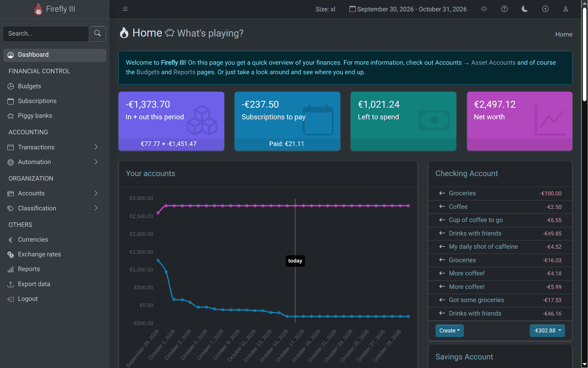This screenshot has height=368, width=588.
Task: Click the arrow icon beside Cup of coffee to go
Action: point(442,220)
